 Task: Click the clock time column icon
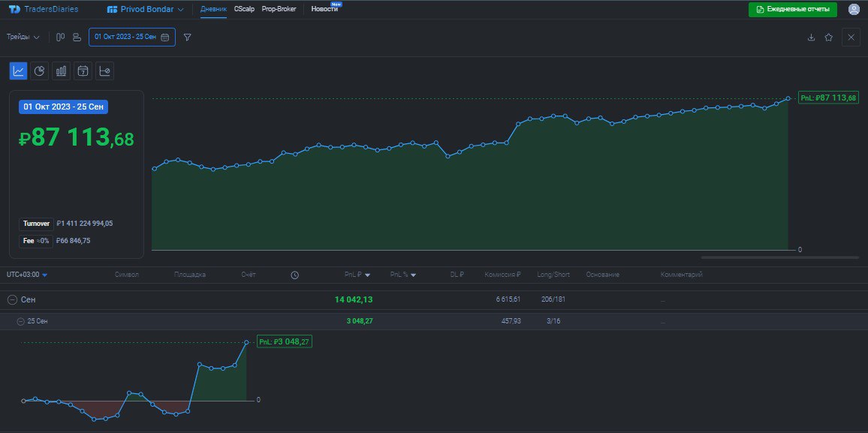pyautogui.click(x=294, y=275)
